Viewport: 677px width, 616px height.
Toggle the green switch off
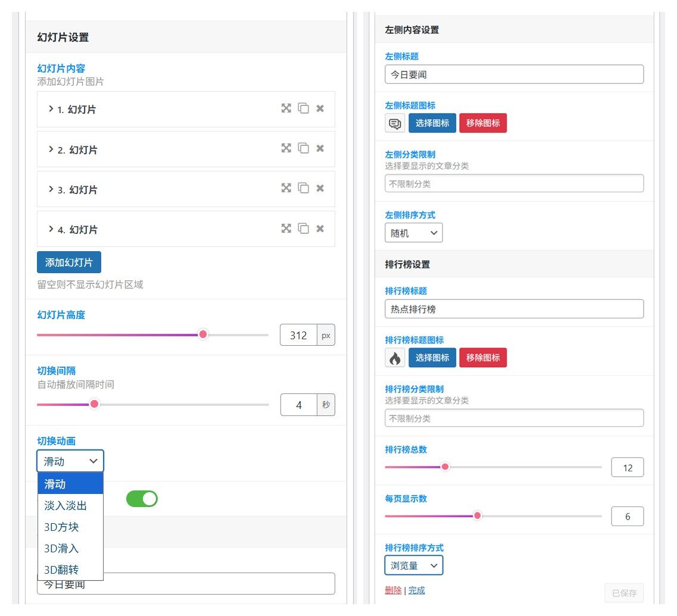142,499
